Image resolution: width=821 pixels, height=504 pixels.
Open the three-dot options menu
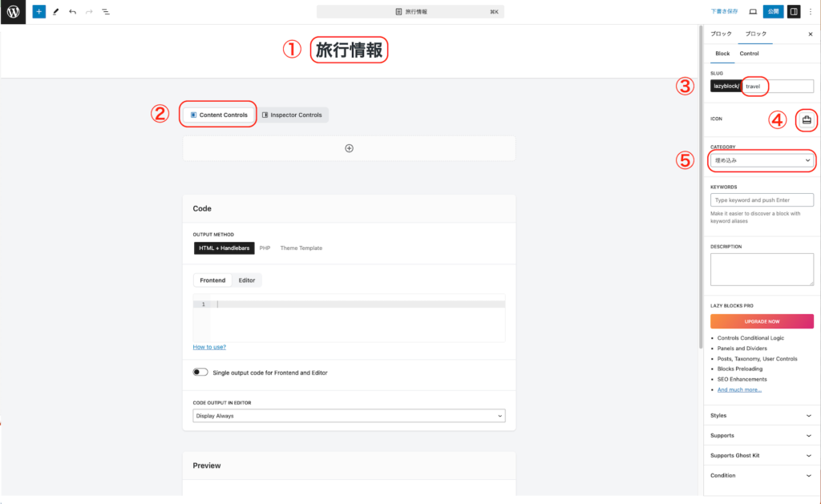(810, 12)
